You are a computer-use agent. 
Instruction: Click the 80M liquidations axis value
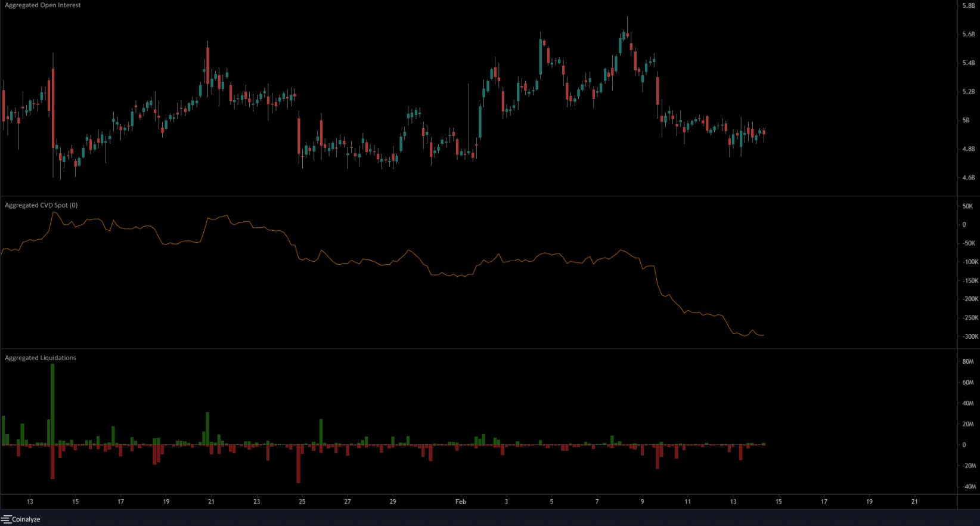(x=968, y=362)
